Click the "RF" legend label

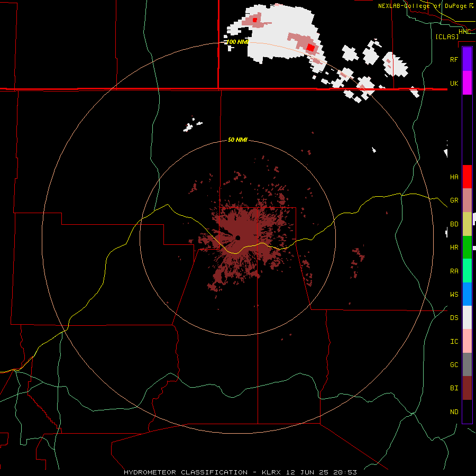coord(454,59)
